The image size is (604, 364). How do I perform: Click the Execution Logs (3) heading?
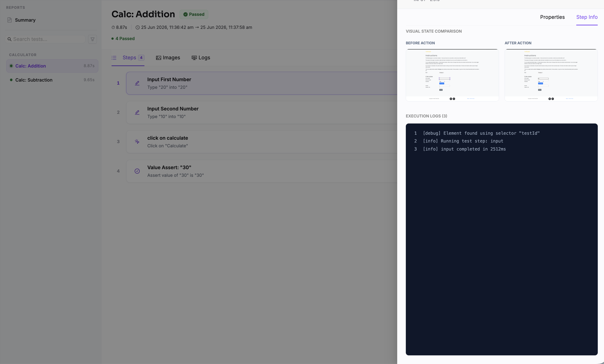pyautogui.click(x=426, y=116)
